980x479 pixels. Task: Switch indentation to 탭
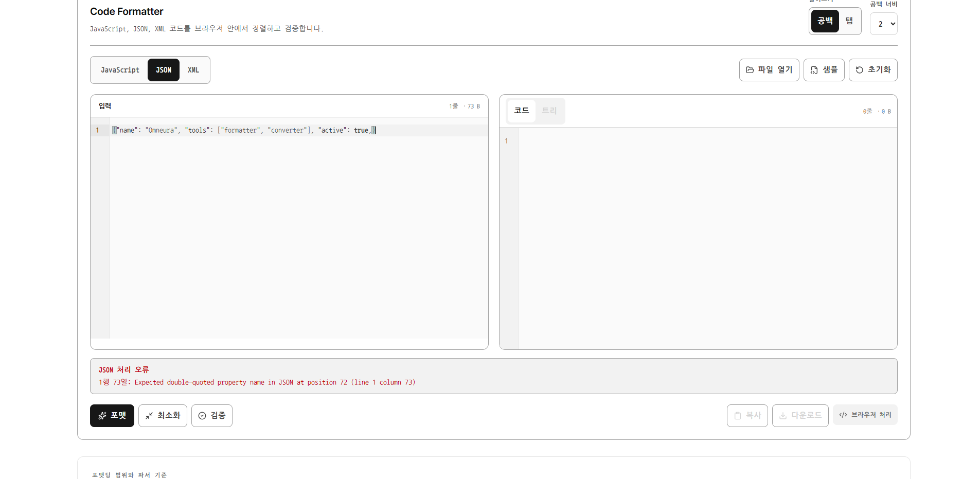pyautogui.click(x=849, y=21)
